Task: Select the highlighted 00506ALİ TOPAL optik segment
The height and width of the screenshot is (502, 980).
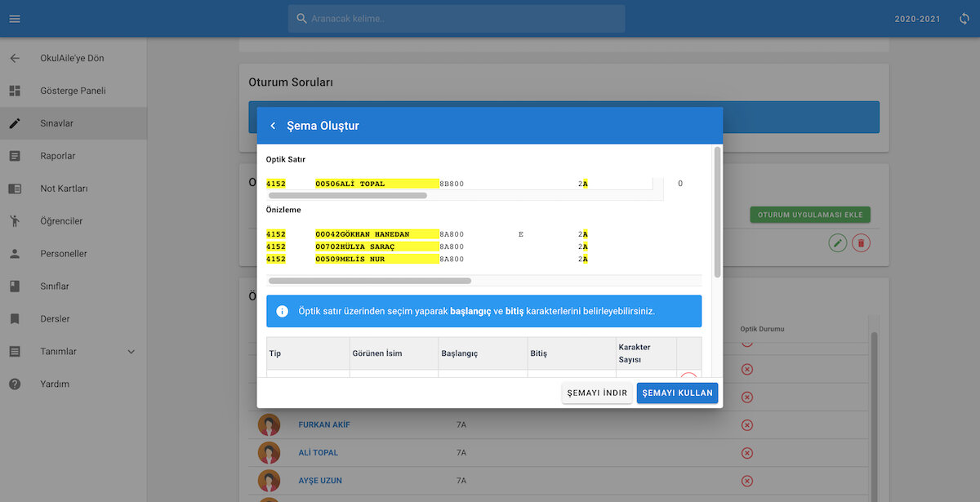Action: [377, 184]
